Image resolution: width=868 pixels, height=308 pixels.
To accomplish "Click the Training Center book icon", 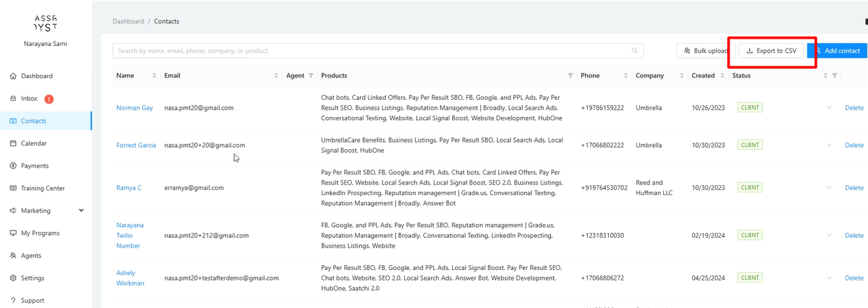I will pos(14,188).
